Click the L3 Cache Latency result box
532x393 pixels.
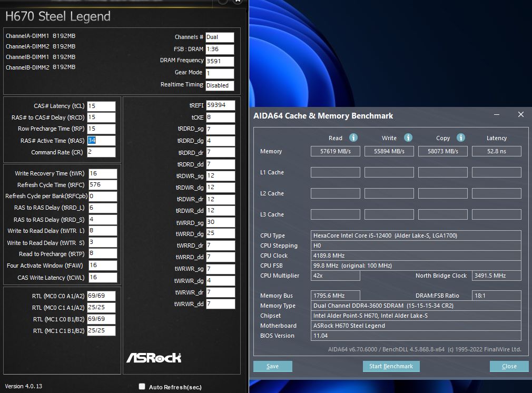coord(496,214)
